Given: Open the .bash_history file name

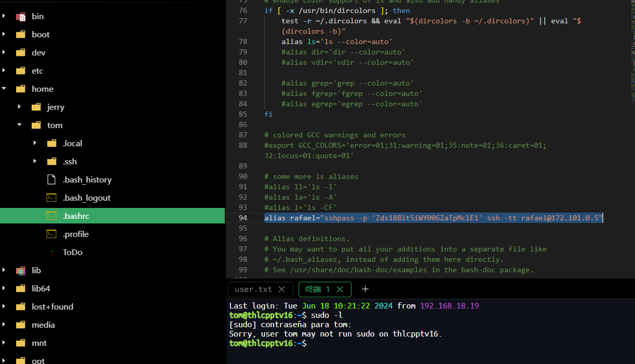Looking at the screenshot, I should 87,180.
